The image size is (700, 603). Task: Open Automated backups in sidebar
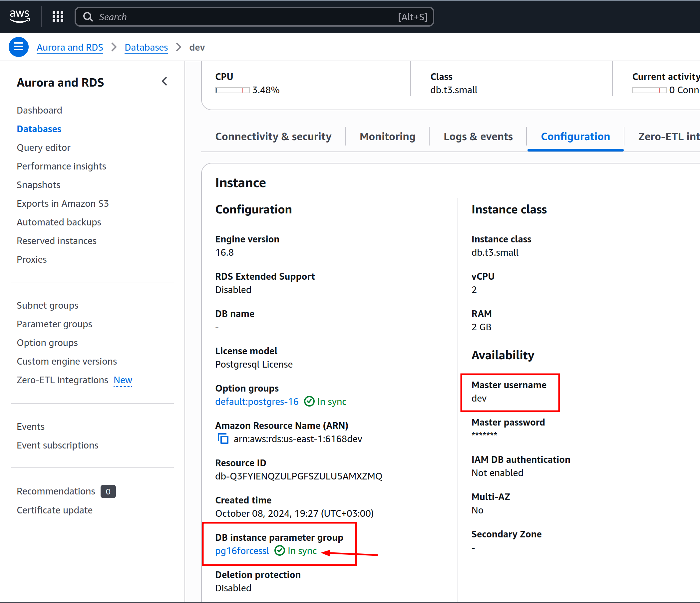coord(59,222)
